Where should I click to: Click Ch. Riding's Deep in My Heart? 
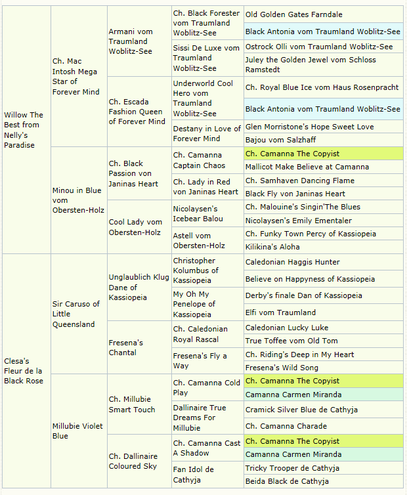point(300,354)
